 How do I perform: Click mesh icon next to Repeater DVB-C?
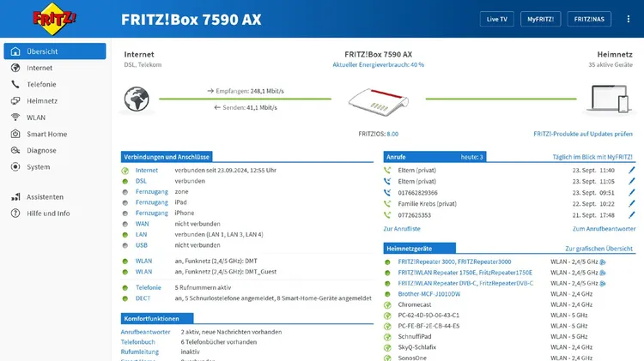(603, 283)
